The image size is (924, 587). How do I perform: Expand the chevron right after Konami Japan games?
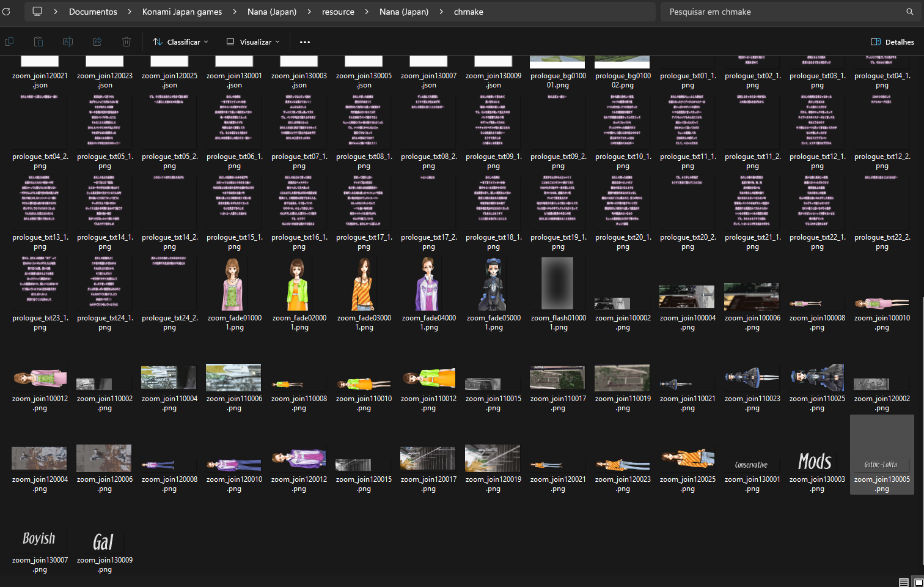click(235, 12)
